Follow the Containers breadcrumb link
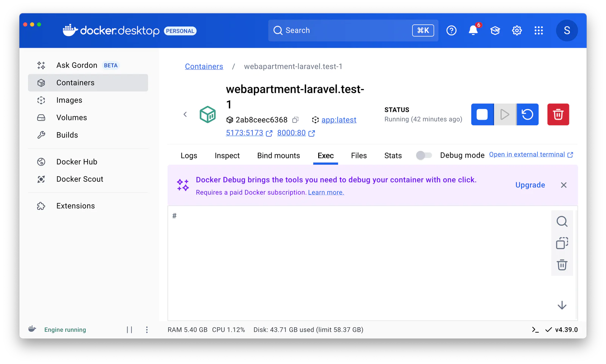Image resolution: width=606 pixels, height=364 pixels. click(204, 67)
